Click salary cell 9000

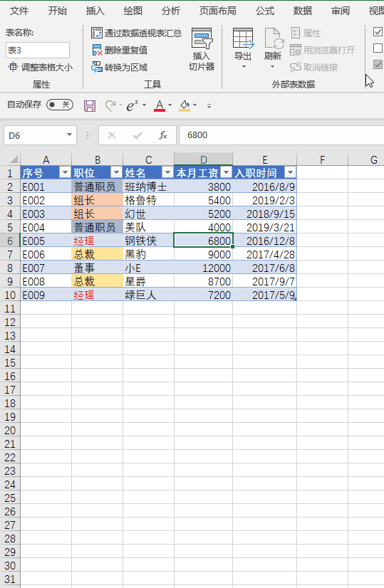pos(204,254)
